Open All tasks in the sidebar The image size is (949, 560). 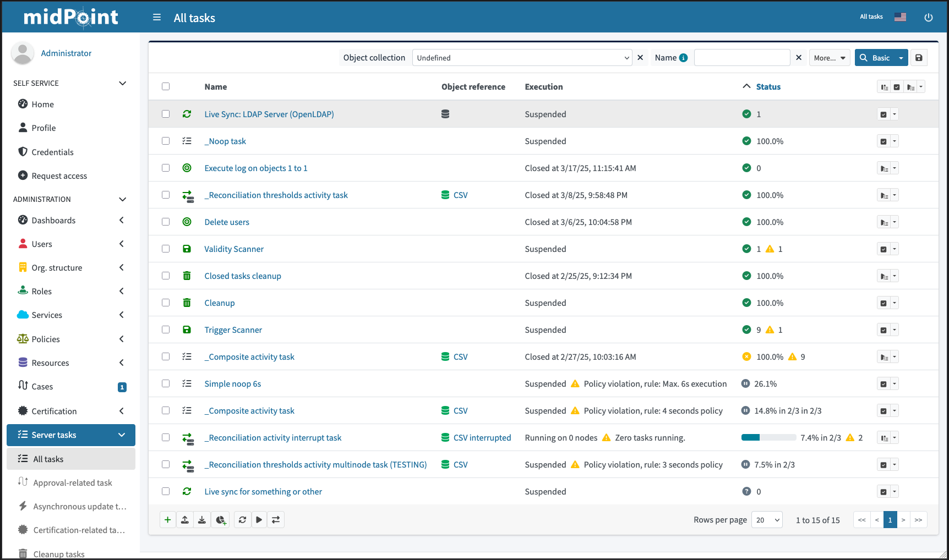[x=48, y=459]
